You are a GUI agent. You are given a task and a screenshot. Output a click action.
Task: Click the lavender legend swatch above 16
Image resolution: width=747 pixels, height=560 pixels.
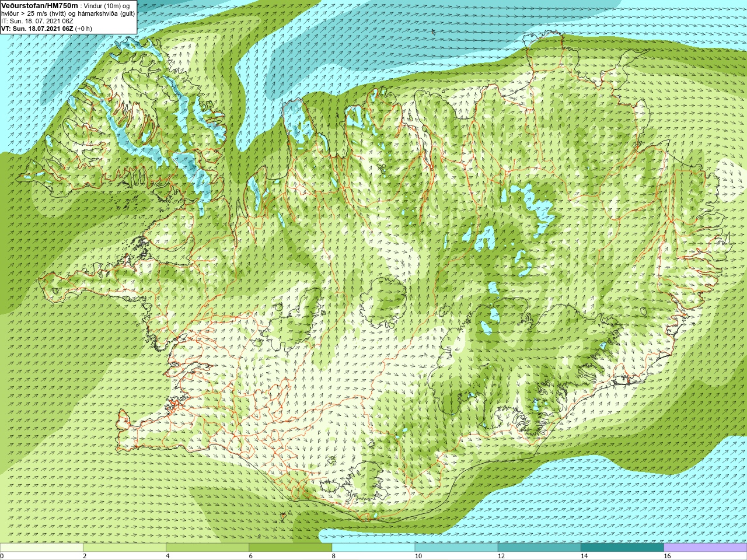point(705,548)
